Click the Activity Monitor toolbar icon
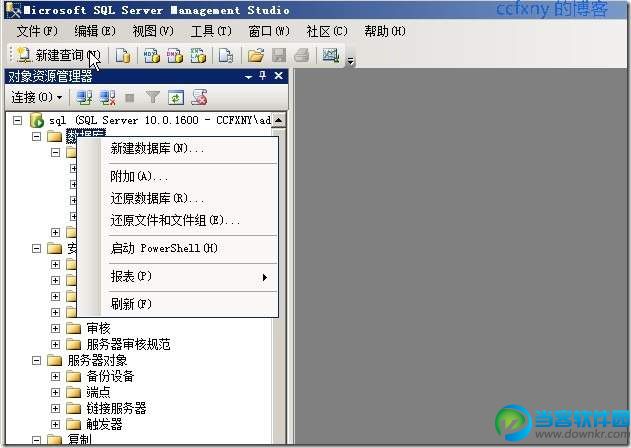Image resolution: width=631 pixels, height=448 pixels. click(331, 56)
